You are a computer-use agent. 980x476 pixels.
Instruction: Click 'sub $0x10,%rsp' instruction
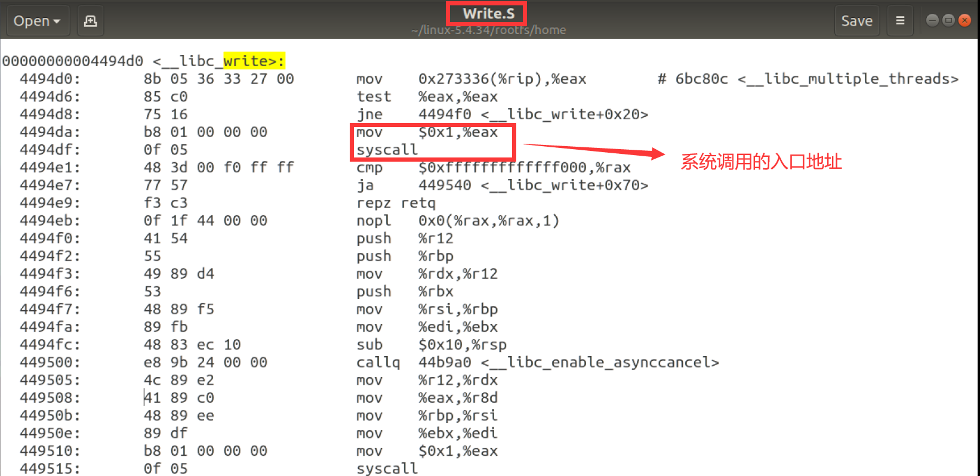tap(432, 345)
